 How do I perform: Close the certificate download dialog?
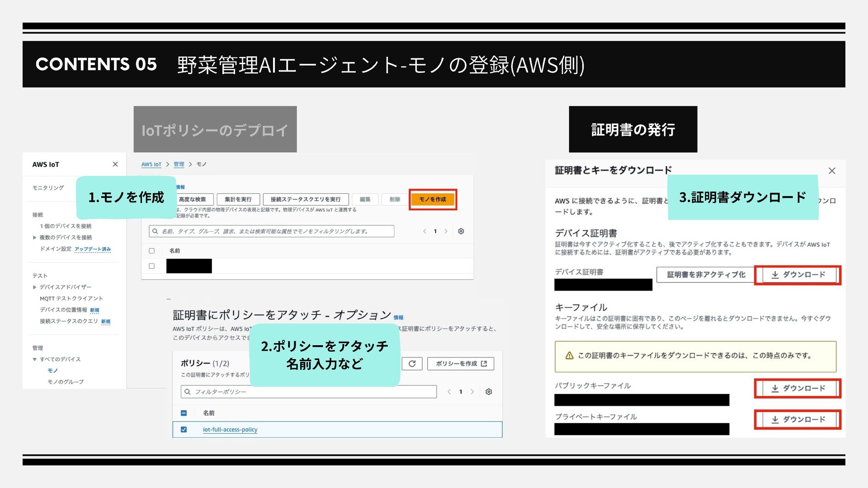click(832, 171)
